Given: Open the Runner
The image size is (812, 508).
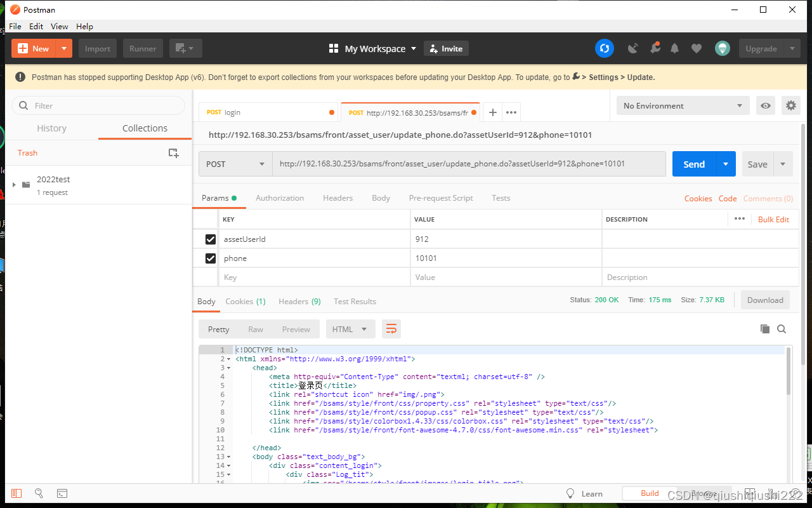Looking at the screenshot, I should coord(143,48).
